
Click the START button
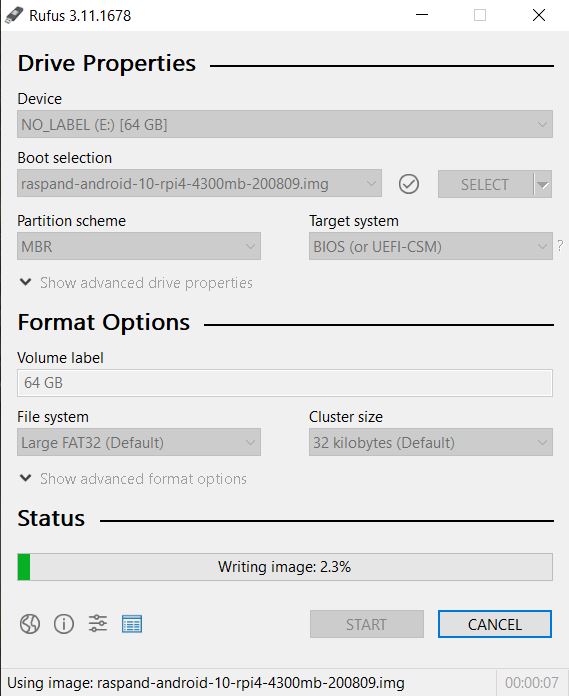click(367, 624)
